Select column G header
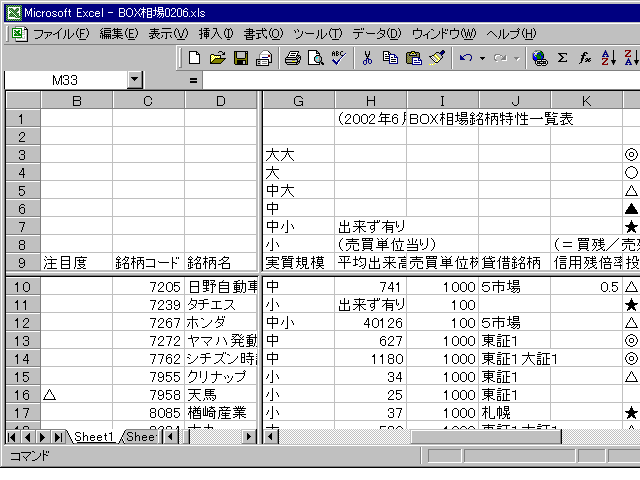640x480 pixels. (298, 101)
